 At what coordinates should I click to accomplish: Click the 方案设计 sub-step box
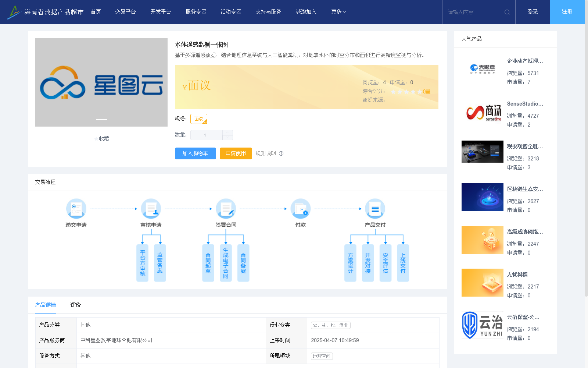coord(350,263)
